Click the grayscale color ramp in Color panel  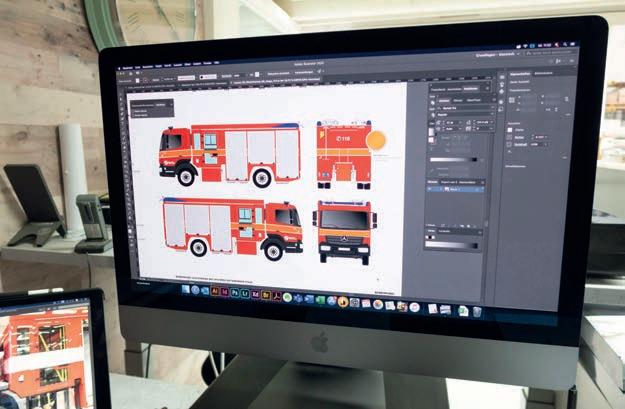[452, 246]
